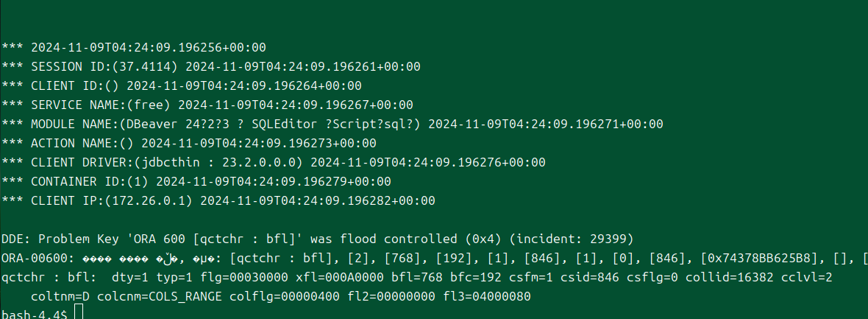Screen dimensions: 868x319
Task: Click the colcnm=COLS_RANGE text
Action: point(152,297)
